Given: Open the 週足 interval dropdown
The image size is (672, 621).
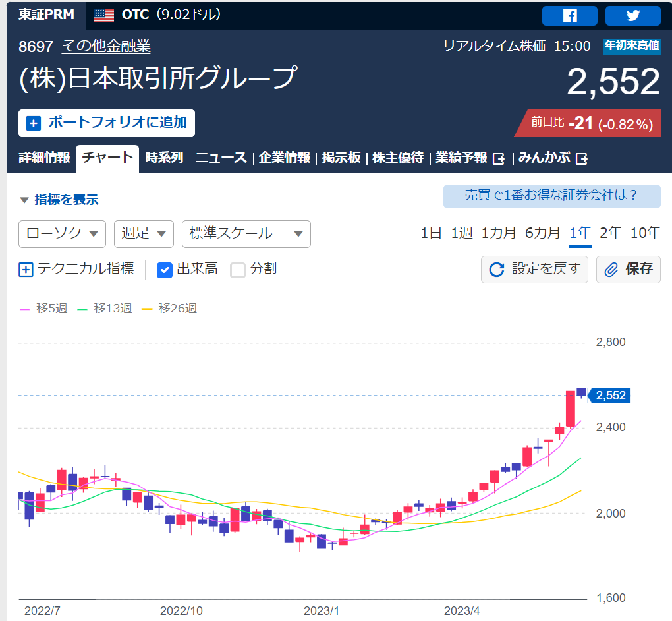Looking at the screenshot, I should 144,234.
